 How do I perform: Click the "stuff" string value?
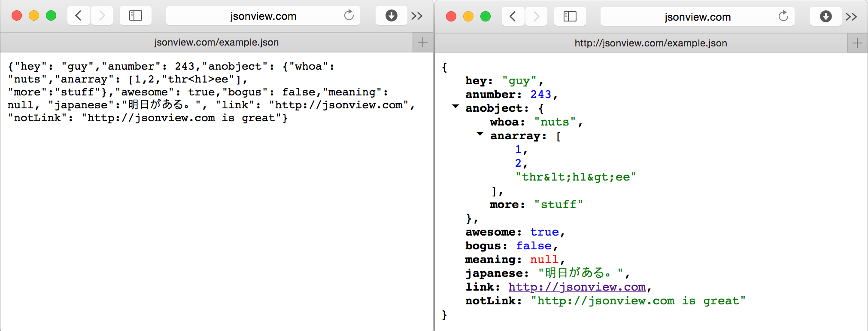[x=558, y=205]
